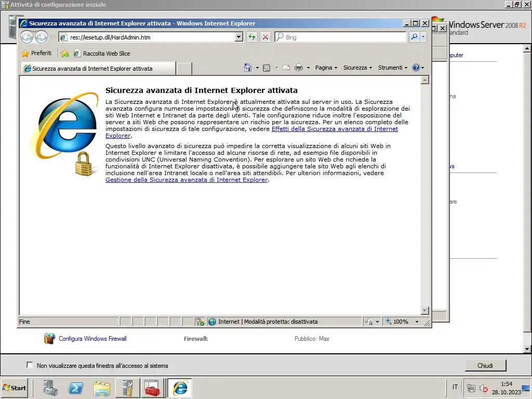Expand the home page dropdown arrow

257,68
